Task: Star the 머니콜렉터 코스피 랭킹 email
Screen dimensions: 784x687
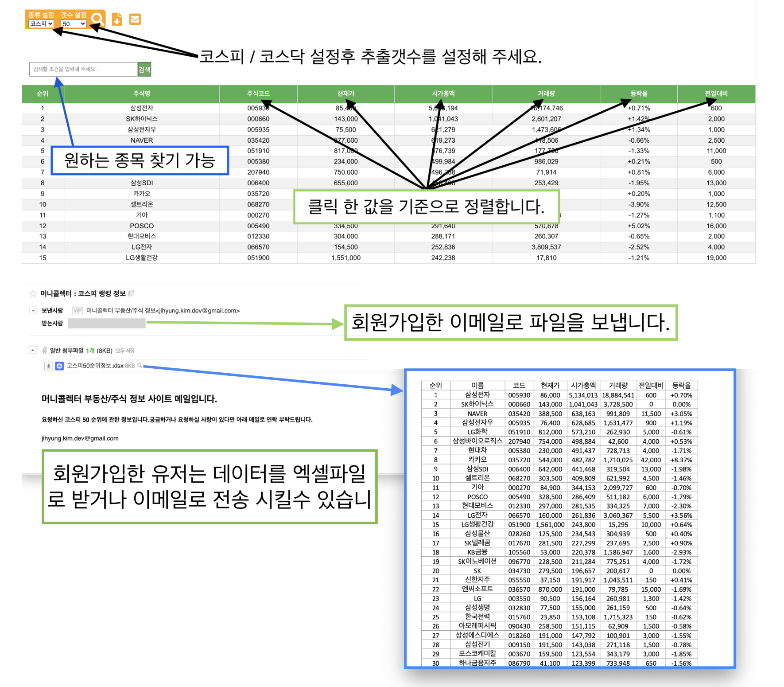Action: click(x=33, y=293)
